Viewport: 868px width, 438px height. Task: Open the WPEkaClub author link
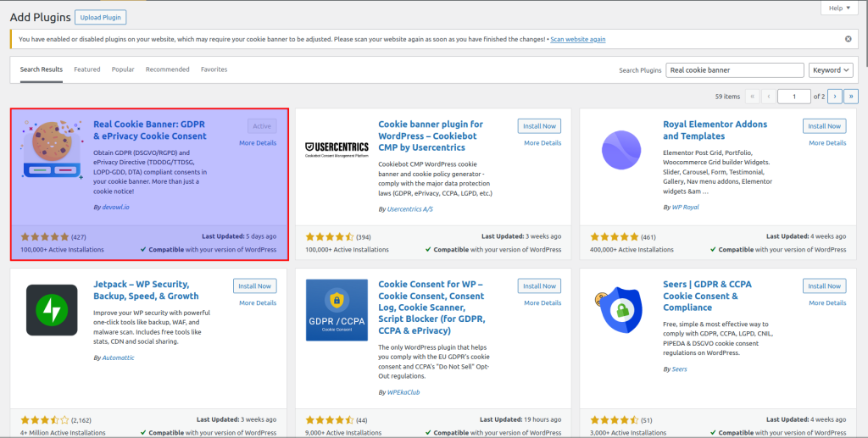(x=403, y=392)
